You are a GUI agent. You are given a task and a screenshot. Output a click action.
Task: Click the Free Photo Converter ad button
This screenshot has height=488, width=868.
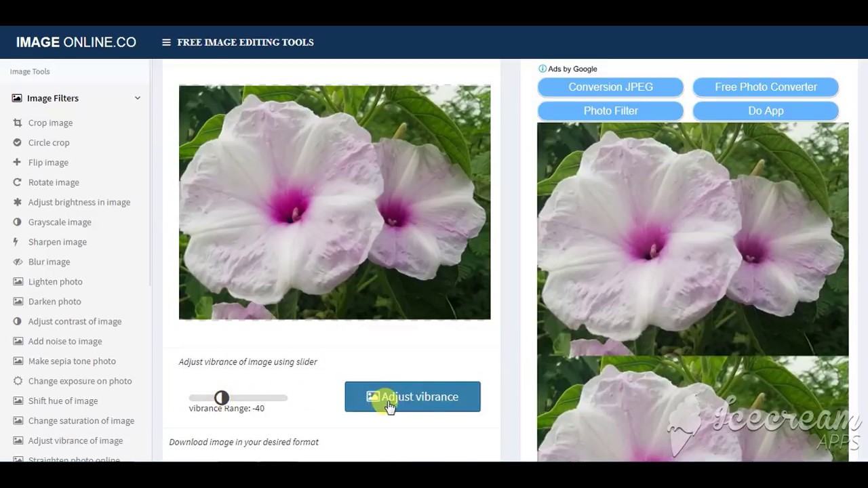[766, 87]
